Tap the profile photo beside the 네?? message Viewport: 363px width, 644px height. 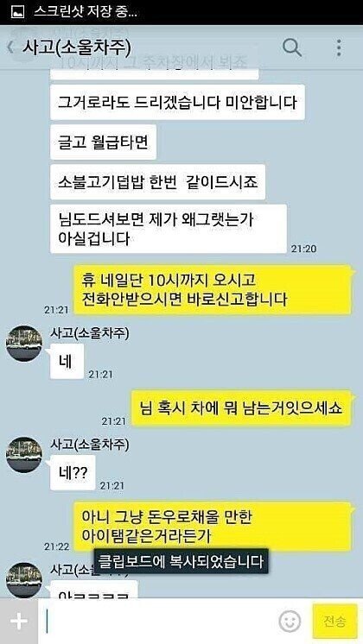tap(24, 455)
